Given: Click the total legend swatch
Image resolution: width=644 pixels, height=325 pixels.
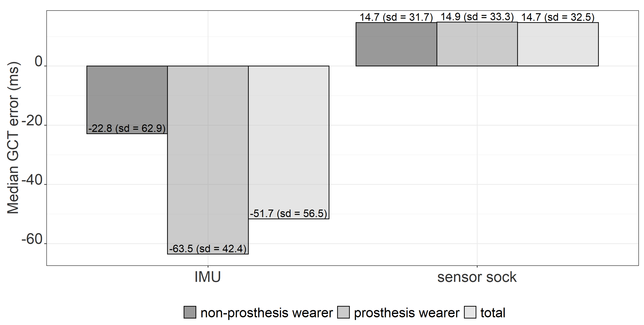Looking at the screenshot, I should (470, 312).
